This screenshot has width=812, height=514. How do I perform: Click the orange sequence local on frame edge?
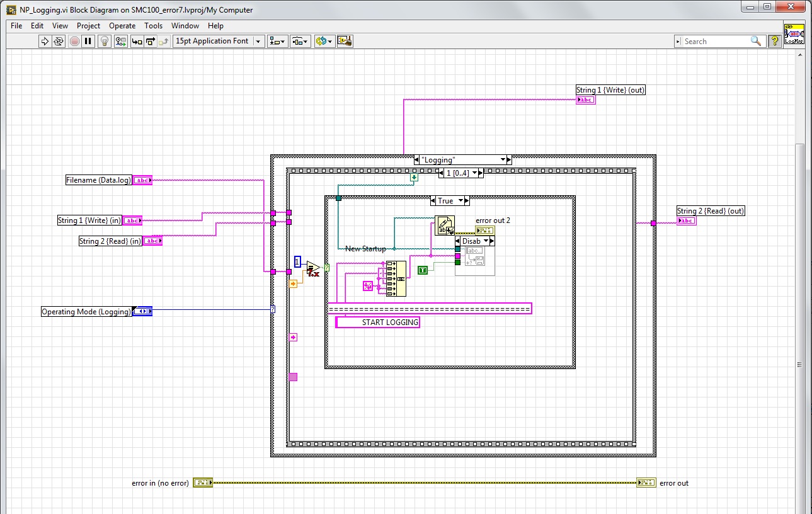(x=292, y=284)
